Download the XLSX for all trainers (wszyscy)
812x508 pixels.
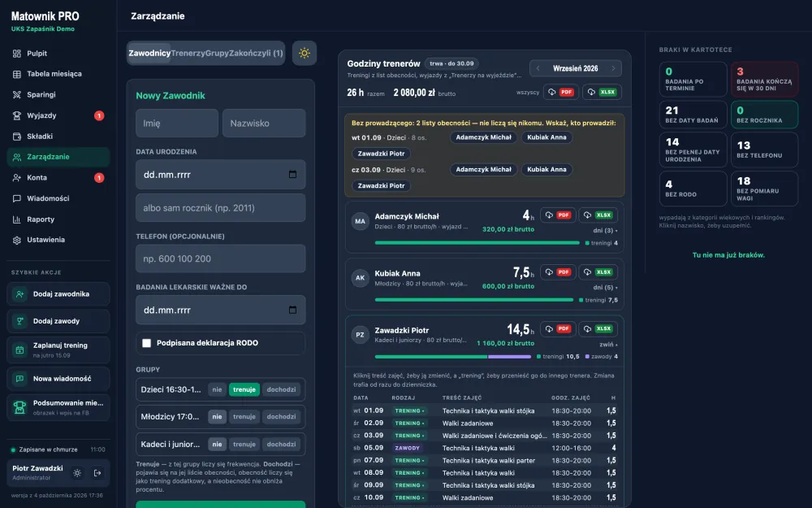(602, 93)
